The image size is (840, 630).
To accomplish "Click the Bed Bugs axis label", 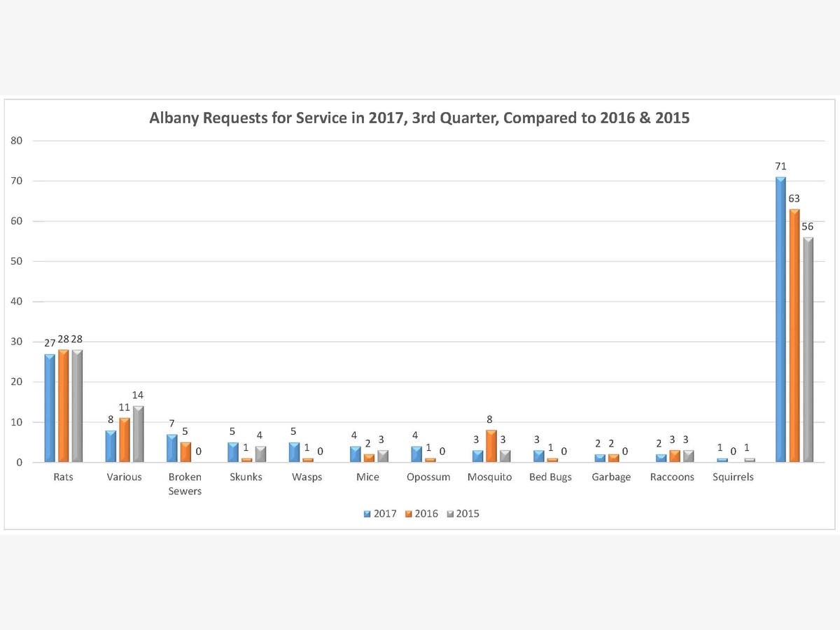I will point(551,477).
